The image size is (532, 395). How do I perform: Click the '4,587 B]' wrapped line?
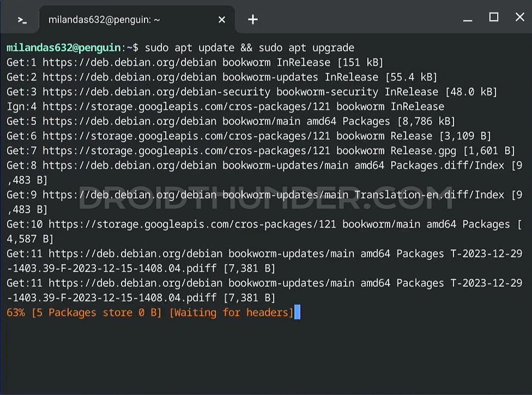coord(30,239)
